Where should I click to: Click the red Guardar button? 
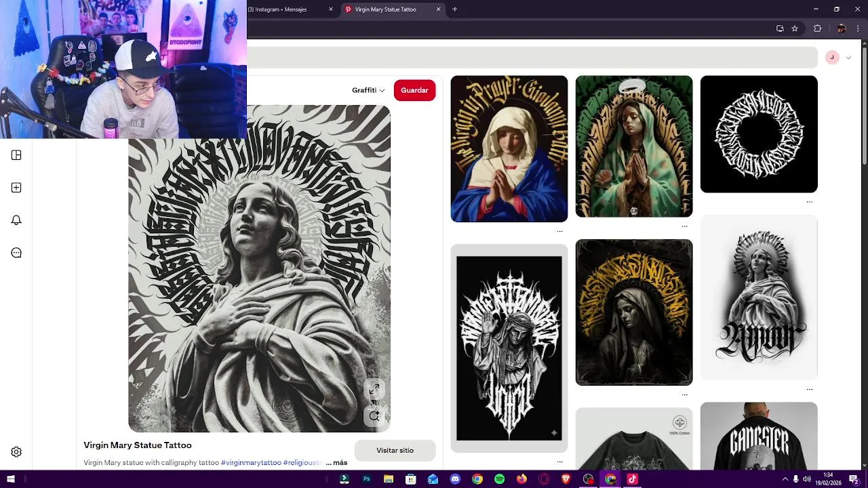(x=414, y=90)
